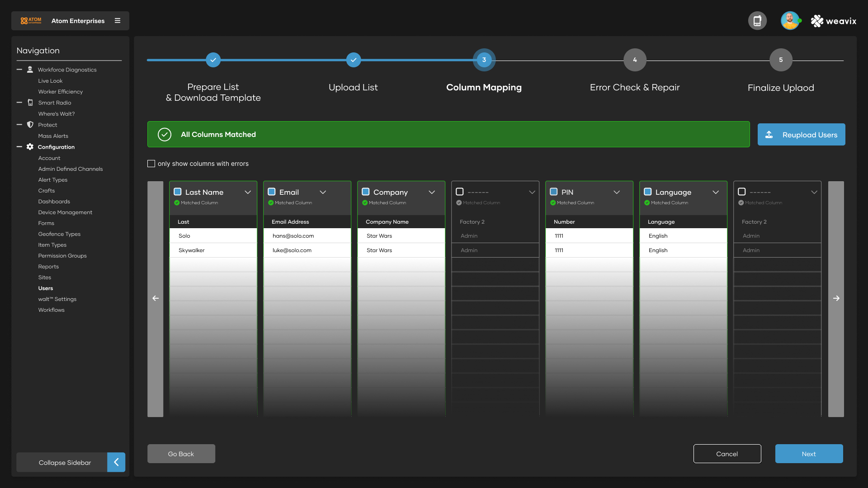Toggle the Company column checkbox
The height and width of the screenshot is (488, 868).
pos(366,192)
